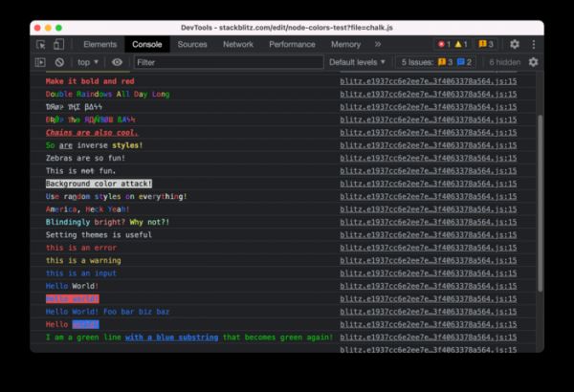Viewport: 574px width, 392px height.
Task: Open the DevTools three-dot customize menu
Action: coord(533,44)
